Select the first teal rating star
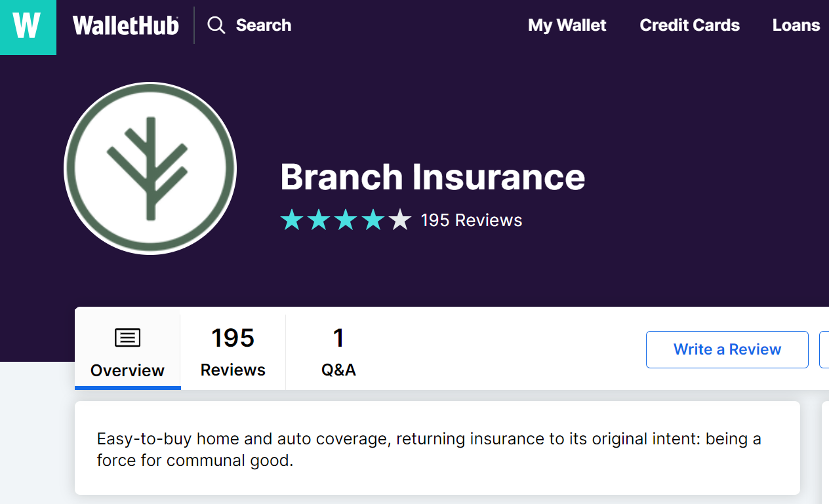The height and width of the screenshot is (504, 829). click(x=293, y=220)
